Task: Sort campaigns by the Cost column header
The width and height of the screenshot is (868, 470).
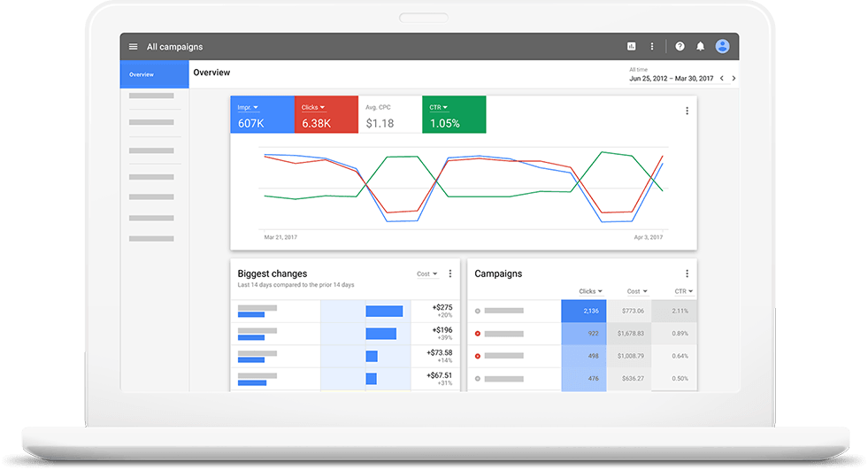Action: point(637,291)
